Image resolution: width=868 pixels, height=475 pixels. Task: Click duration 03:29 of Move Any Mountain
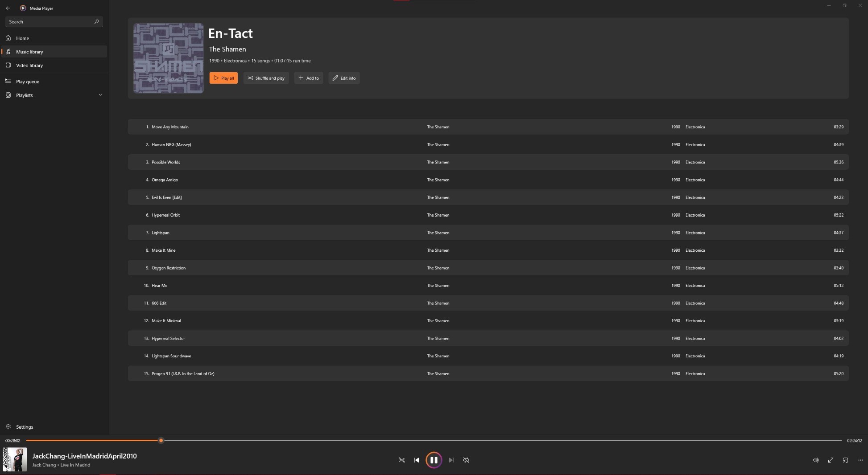pos(838,127)
